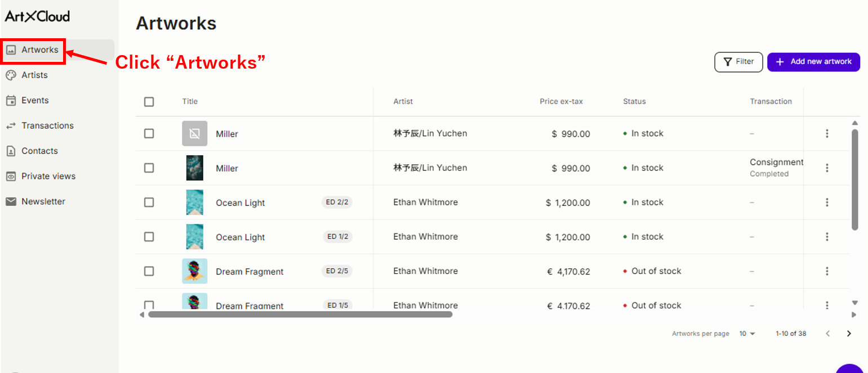
Task: Open the Artworks per page dropdown
Action: [747, 334]
